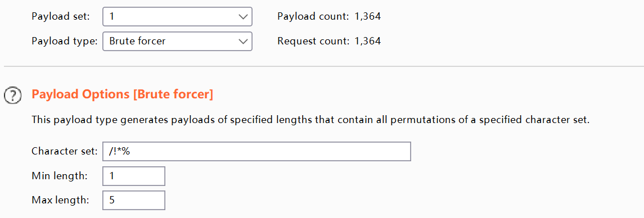Click the horizontal separator below Payload type
The image size is (644, 218).
[x=323, y=66]
